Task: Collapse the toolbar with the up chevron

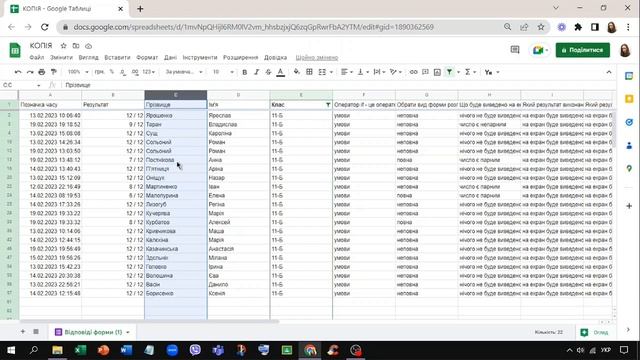Action: point(609,72)
